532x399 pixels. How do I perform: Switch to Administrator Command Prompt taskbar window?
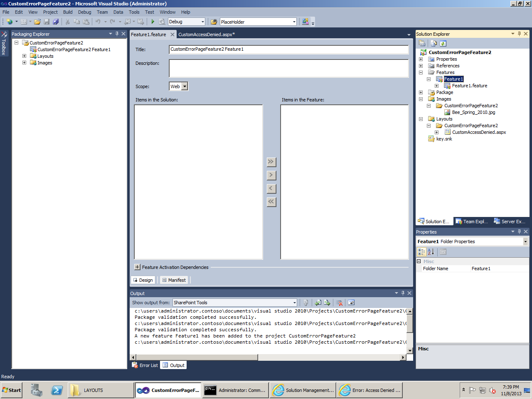point(235,390)
